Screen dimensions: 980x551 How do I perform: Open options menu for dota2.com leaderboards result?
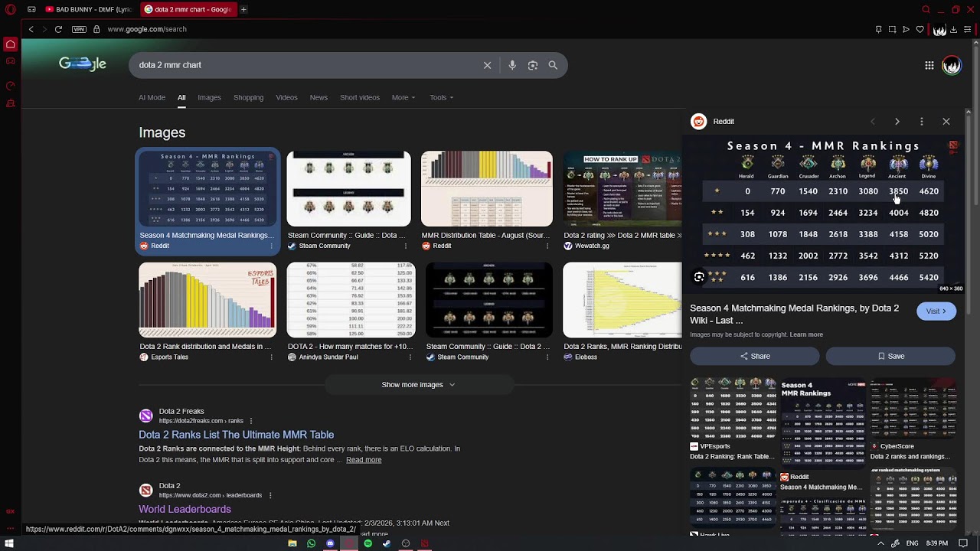pyautogui.click(x=269, y=495)
